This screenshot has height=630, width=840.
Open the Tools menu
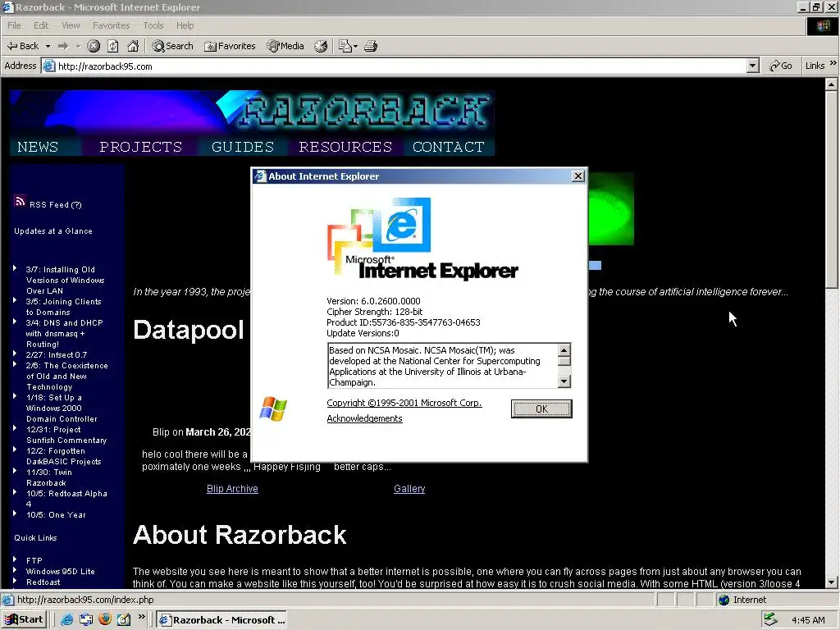point(153,25)
